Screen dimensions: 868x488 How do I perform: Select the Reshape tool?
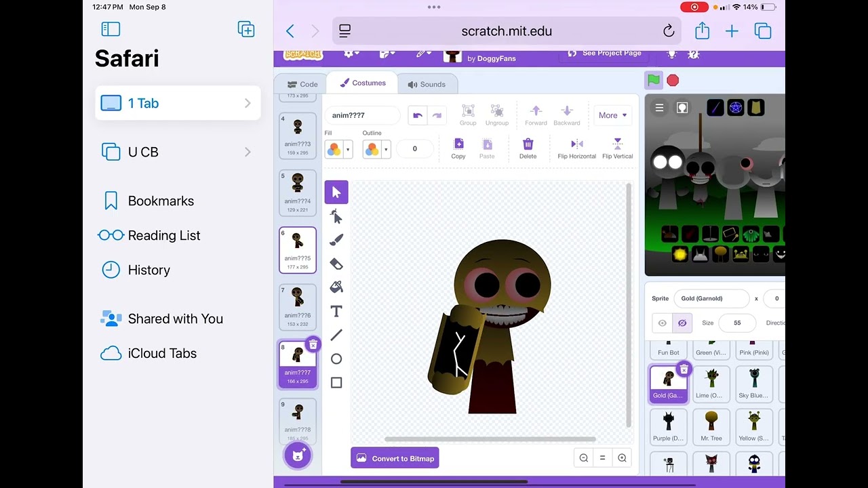[x=336, y=216]
